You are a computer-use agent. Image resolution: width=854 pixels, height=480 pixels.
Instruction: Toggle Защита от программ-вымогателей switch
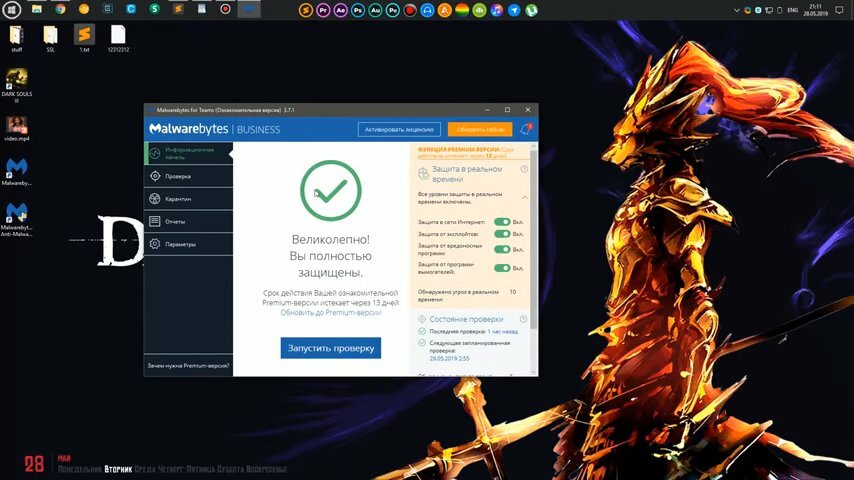pyautogui.click(x=502, y=268)
